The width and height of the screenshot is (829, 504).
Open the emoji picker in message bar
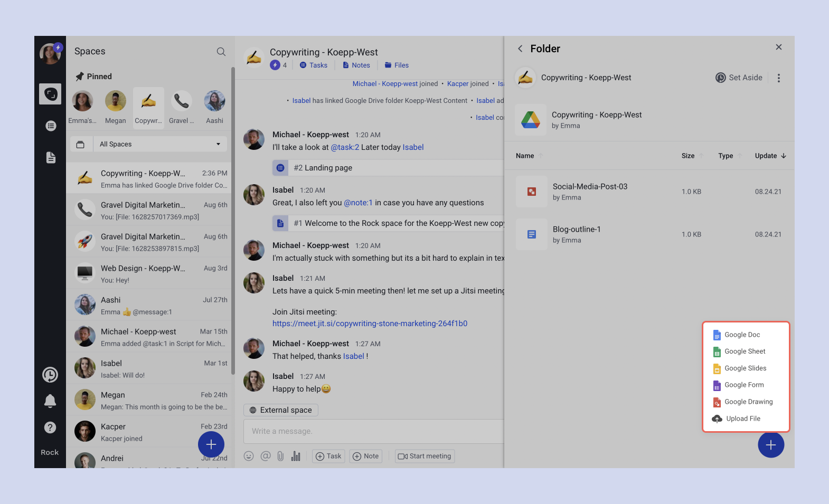(249, 457)
